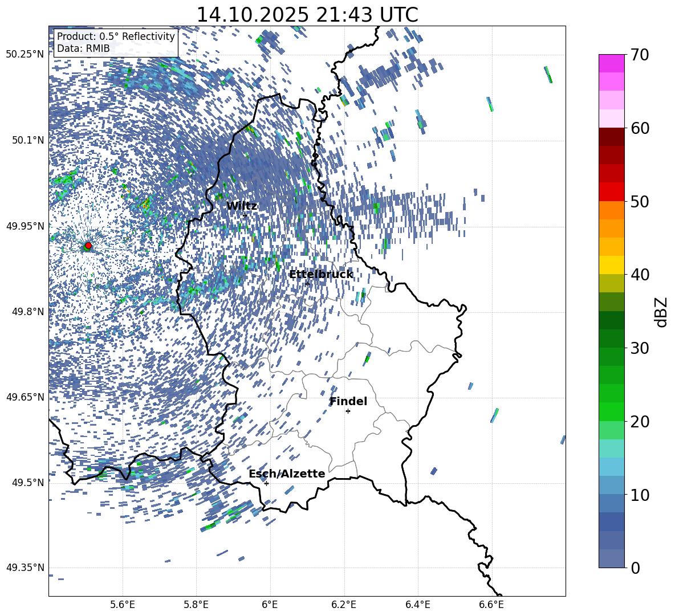Click the colorbar 0 tick label
675x616 pixels.
635,568
